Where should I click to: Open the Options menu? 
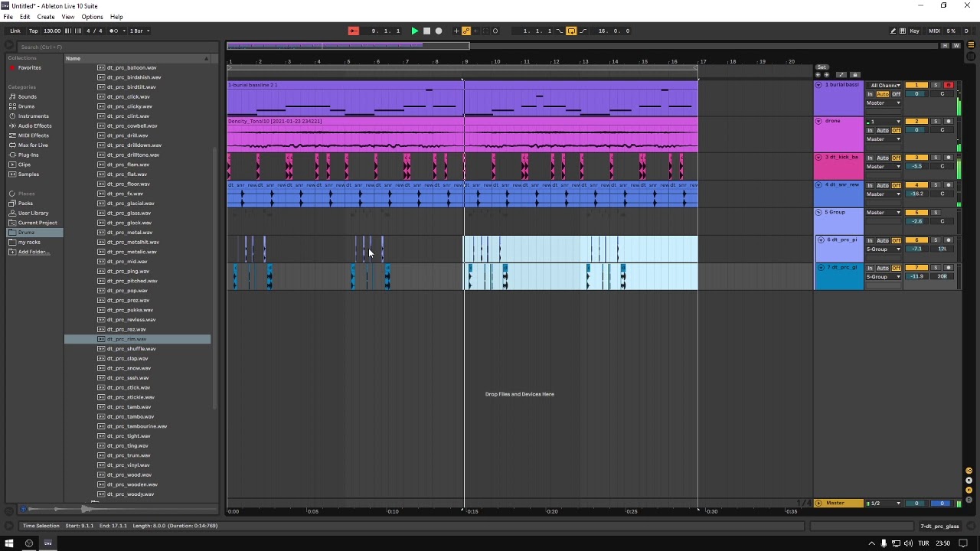click(x=92, y=17)
